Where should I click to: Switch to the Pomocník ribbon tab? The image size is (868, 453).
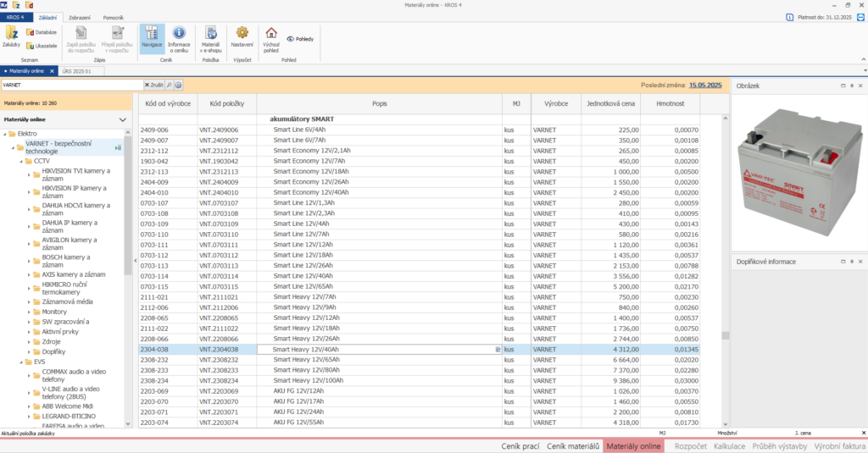(113, 18)
